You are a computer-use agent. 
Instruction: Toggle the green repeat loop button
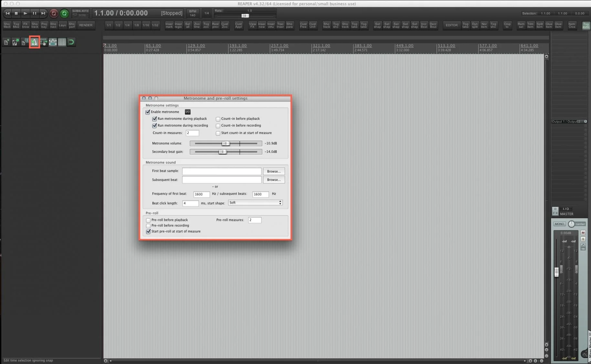tap(64, 13)
